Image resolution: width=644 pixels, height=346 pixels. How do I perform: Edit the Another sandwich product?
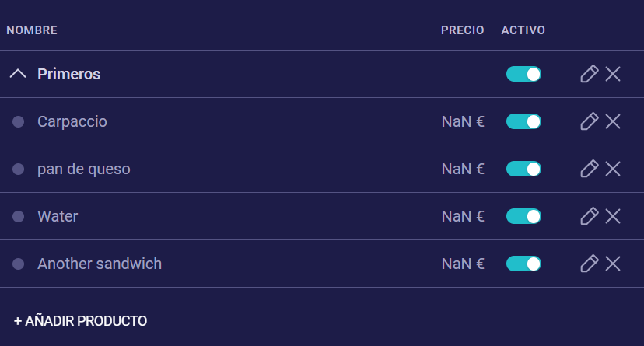590,264
